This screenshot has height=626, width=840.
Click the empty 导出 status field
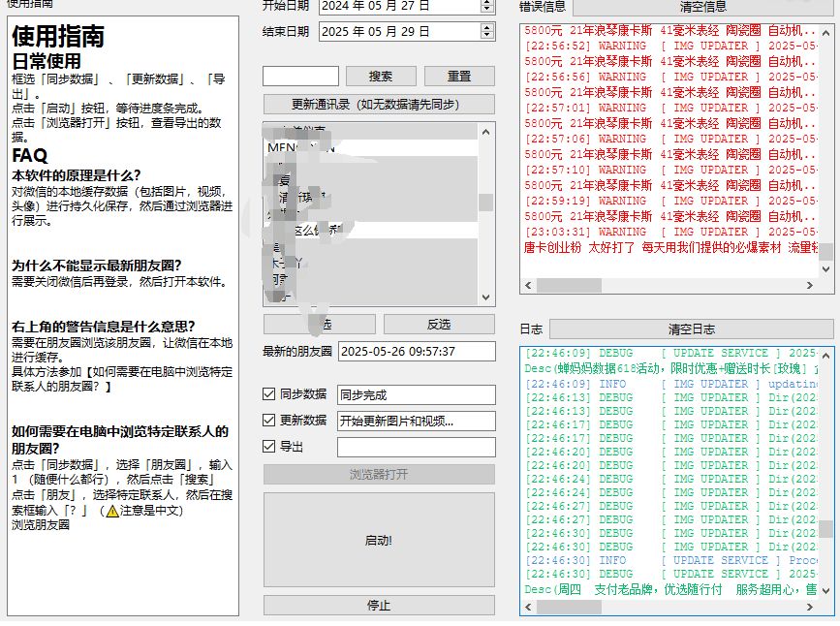(417, 447)
